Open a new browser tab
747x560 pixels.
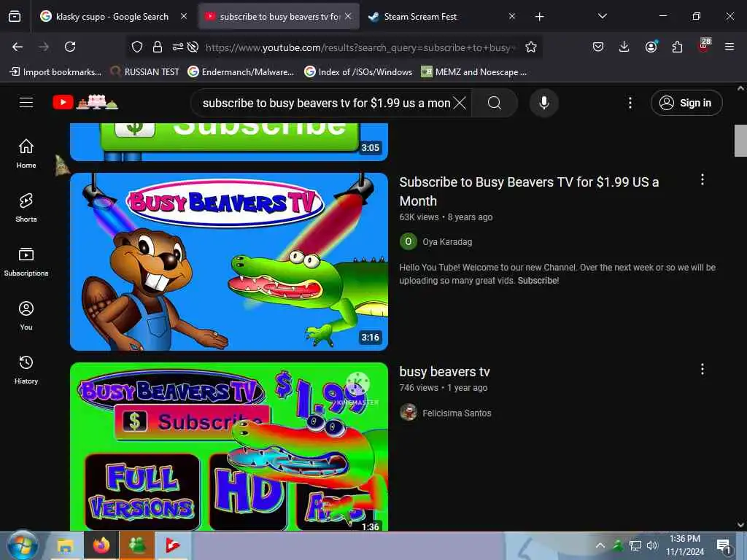(x=539, y=17)
